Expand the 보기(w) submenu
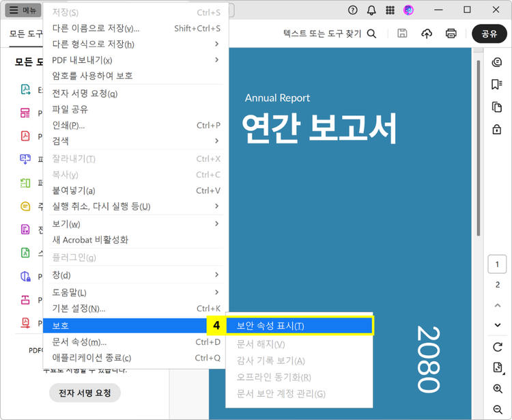512x420 pixels. coord(136,224)
